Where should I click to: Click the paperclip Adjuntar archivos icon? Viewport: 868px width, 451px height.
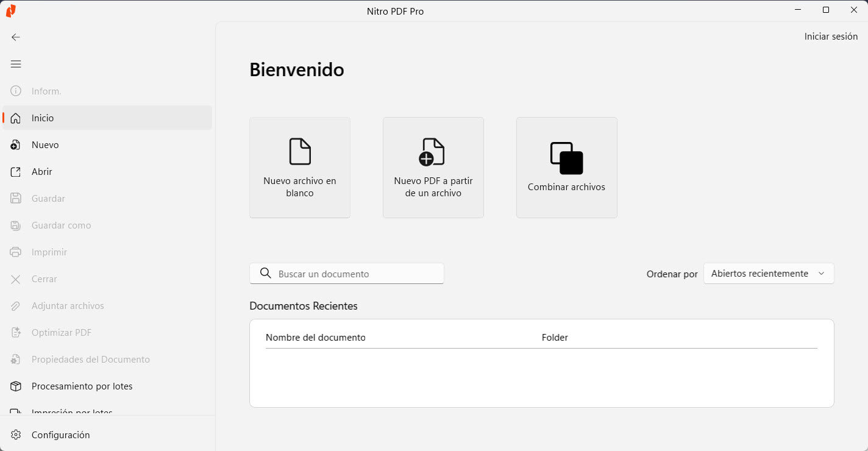[x=16, y=306]
